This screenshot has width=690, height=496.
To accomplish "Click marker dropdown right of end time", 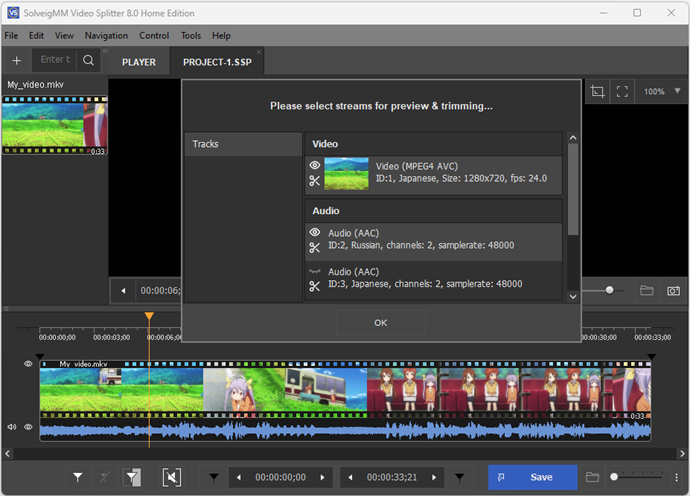I will 459,478.
